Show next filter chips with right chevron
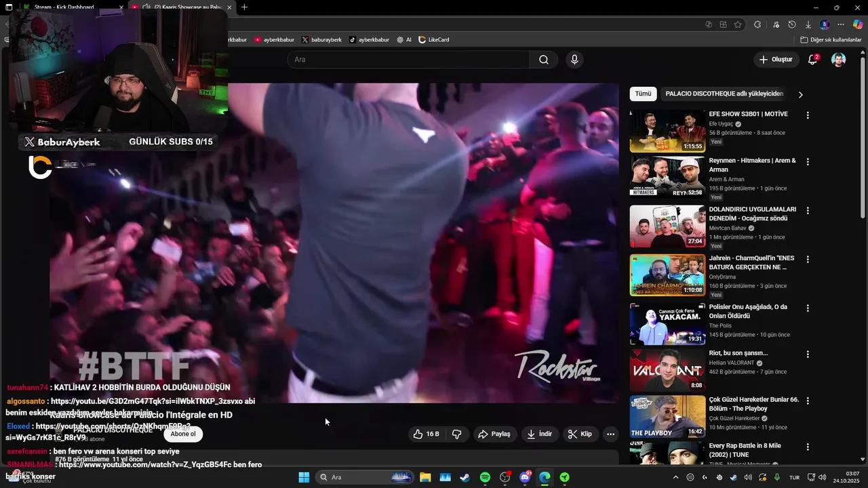 [800, 94]
